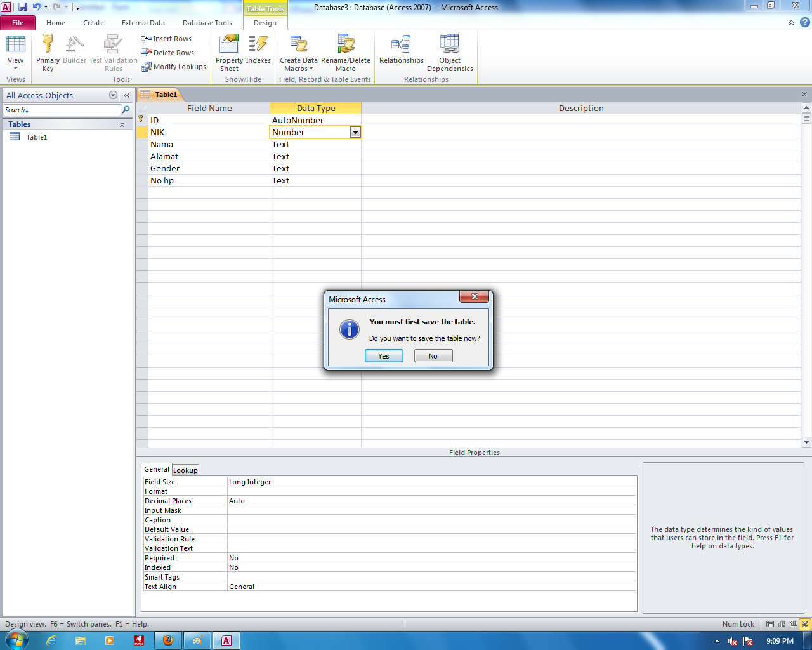The height and width of the screenshot is (650, 812).
Task: Run Test Validation Rules from the ribbon
Action: [x=114, y=53]
